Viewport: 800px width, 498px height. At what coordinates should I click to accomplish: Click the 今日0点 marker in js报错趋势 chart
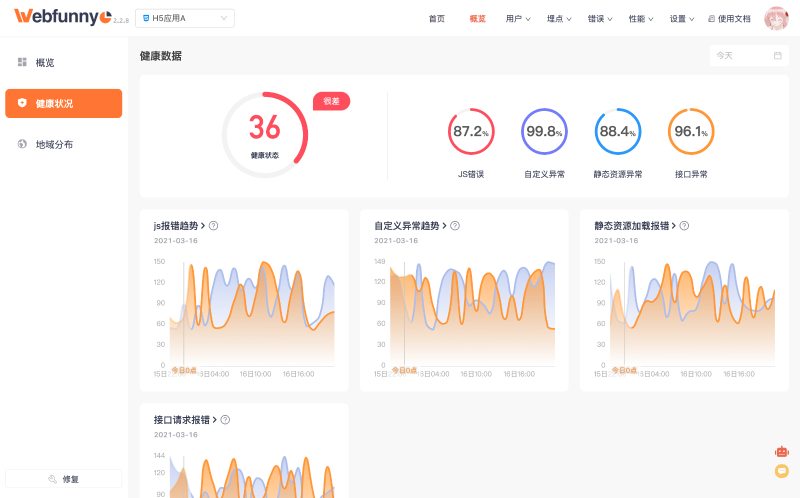pos(184,370)
